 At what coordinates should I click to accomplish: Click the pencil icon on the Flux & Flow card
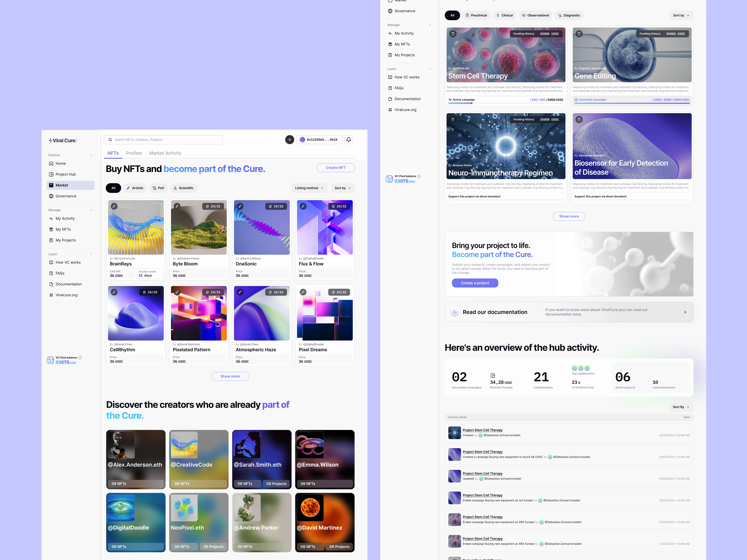(x=303, y=206)
